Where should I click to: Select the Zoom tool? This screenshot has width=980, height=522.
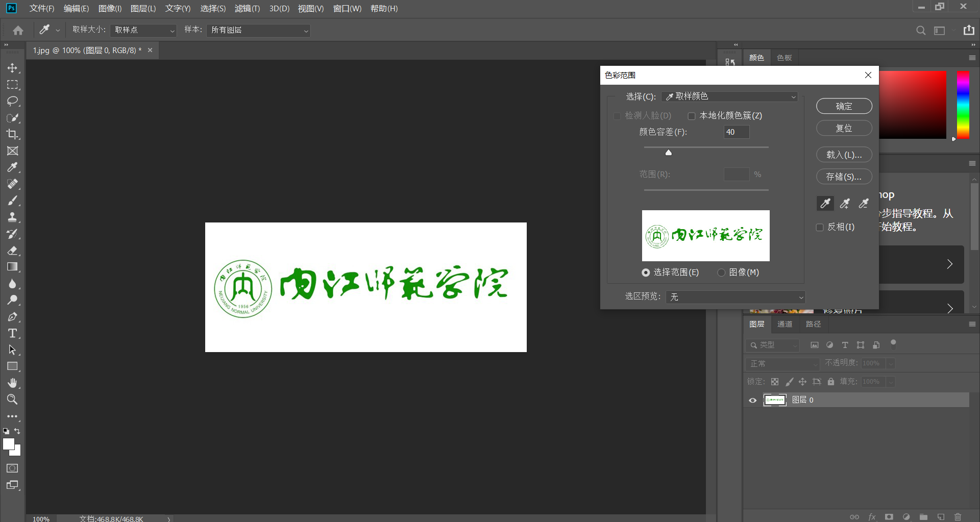pos(12,400)
